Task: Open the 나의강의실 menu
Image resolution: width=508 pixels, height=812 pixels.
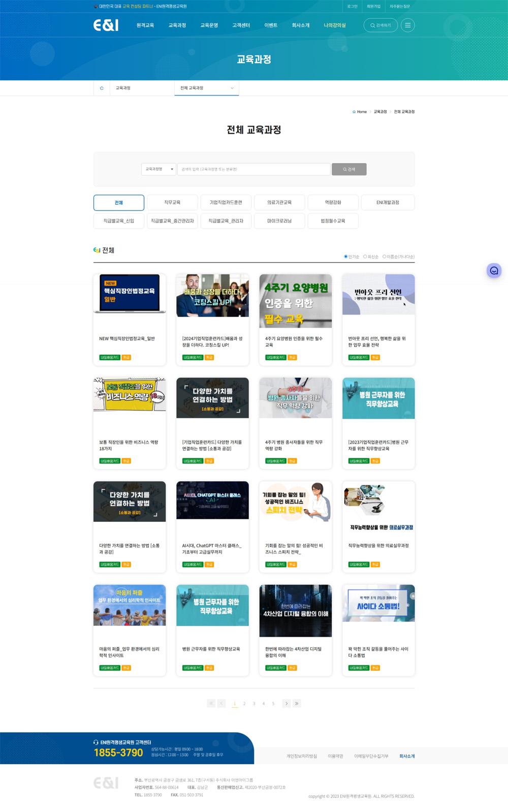Action: point(335,25)
